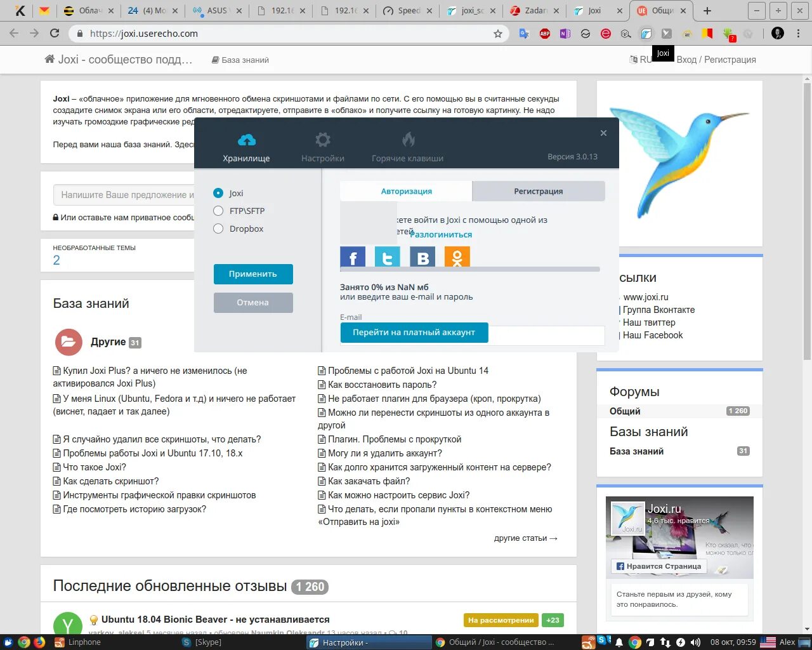Click the home icon next to Joxi title
Screen dimensions: 812x650
tap(49, 59)
